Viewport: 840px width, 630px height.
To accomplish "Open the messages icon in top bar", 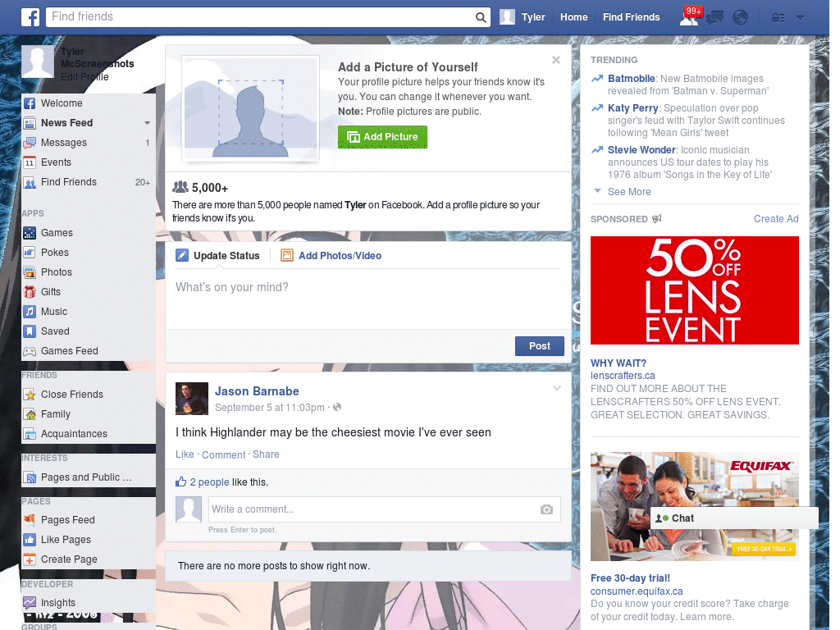I will click(x=714, y=18).
